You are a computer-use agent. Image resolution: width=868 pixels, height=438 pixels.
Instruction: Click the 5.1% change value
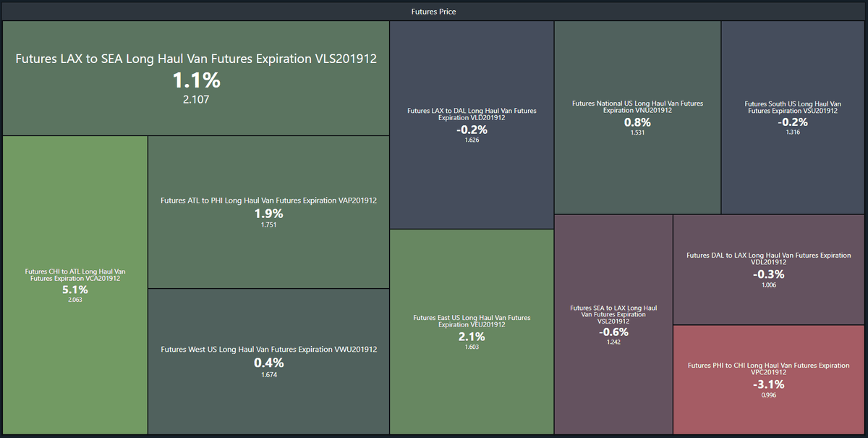coord(75,290)
